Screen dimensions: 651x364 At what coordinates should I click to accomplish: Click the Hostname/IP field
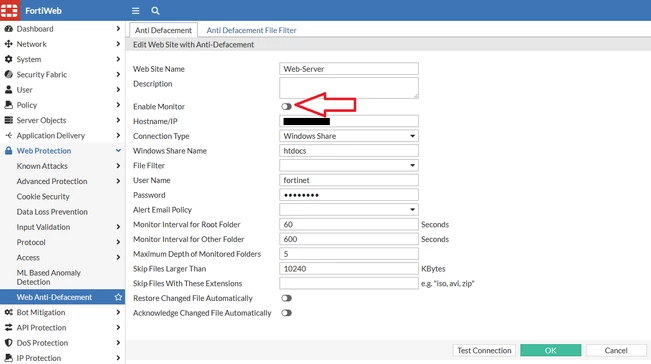click(349, 121)
